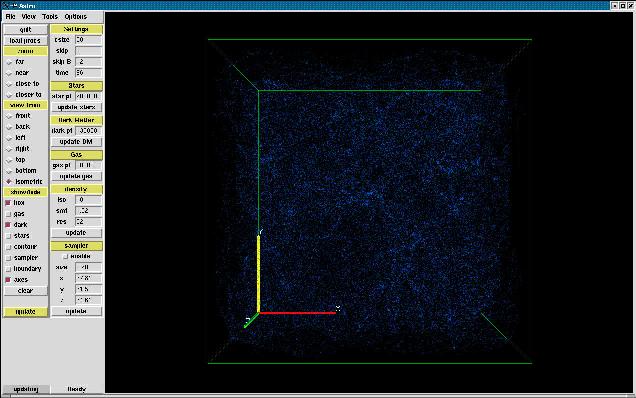Screen dimensions: 636x398
Task: Toggle the stars show/hide checkbox
Action: click(8, 236)
